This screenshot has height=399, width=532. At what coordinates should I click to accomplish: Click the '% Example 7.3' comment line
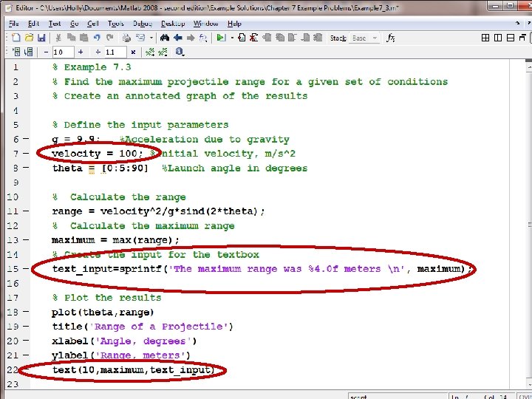coord(92,67)
